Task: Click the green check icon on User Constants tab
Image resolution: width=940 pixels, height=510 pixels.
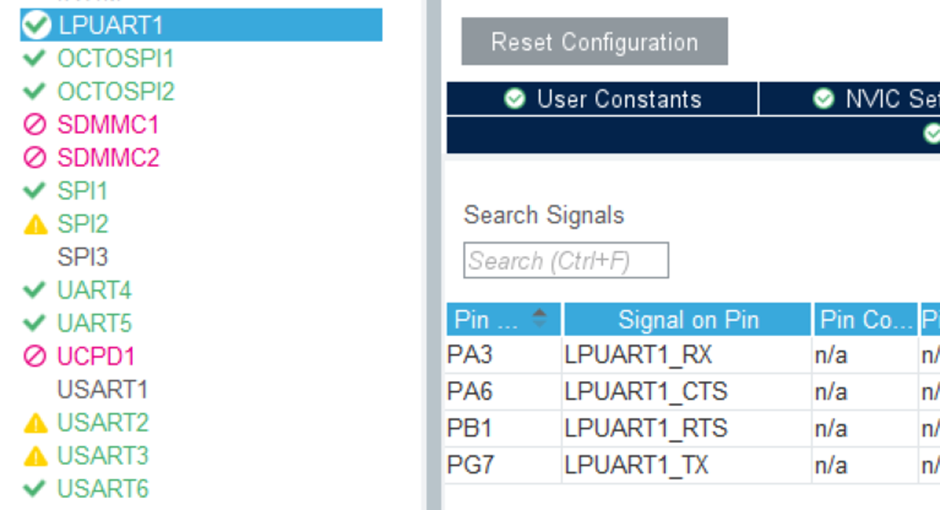Action: click(x=515, y=99)
